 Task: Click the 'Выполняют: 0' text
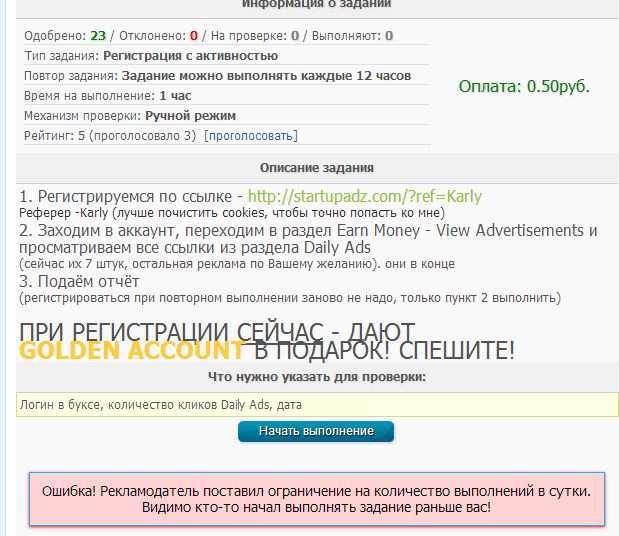click(352, 36)
